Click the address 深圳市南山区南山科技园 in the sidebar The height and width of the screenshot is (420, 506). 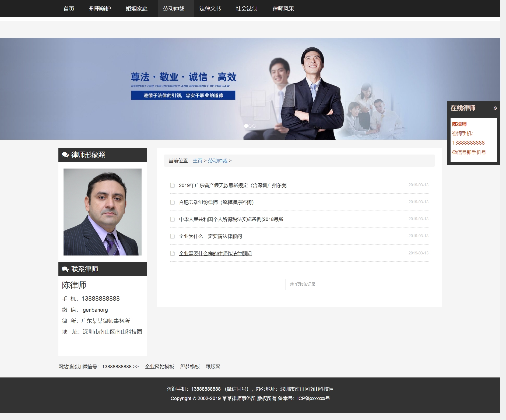pos(113,332)
